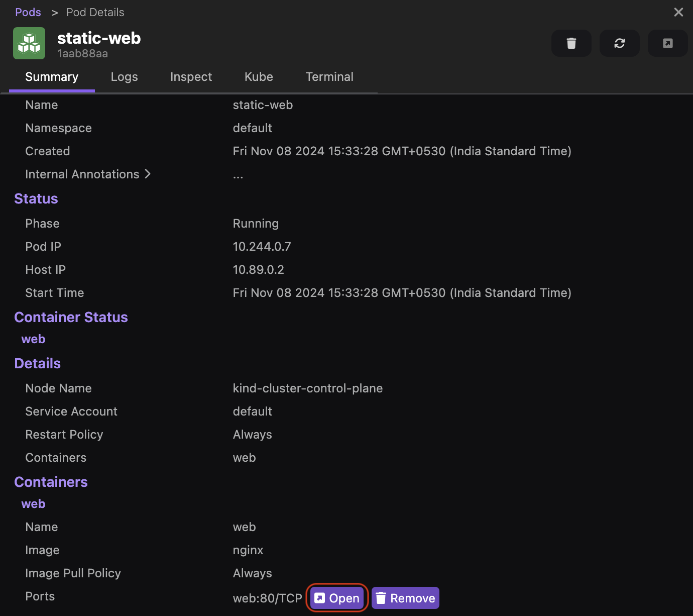Expand Internal Annotations chevron
The image size is (693, 616).
(148, 174)
